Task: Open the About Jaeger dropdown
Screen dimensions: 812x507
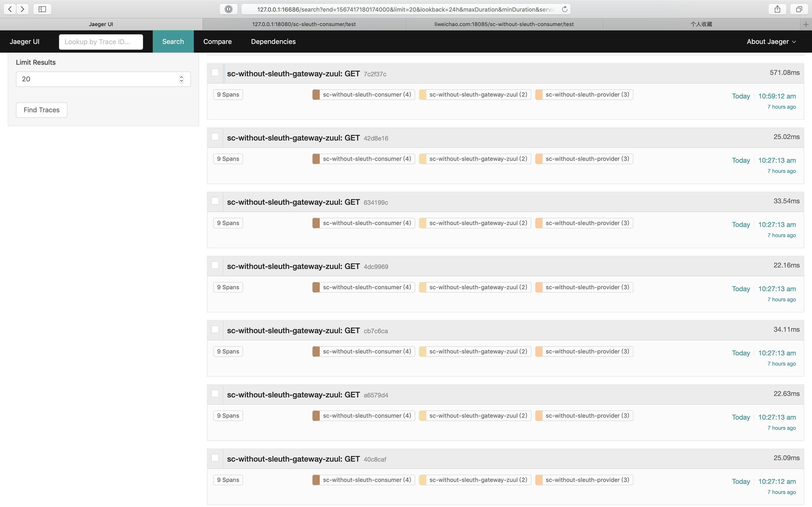Action: 771,42
